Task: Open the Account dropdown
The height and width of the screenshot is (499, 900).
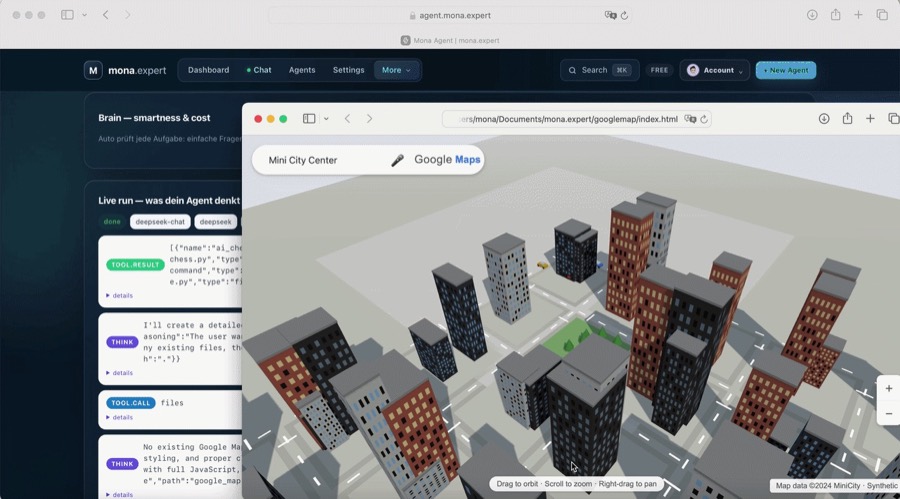Action: (x=715, y=70)
